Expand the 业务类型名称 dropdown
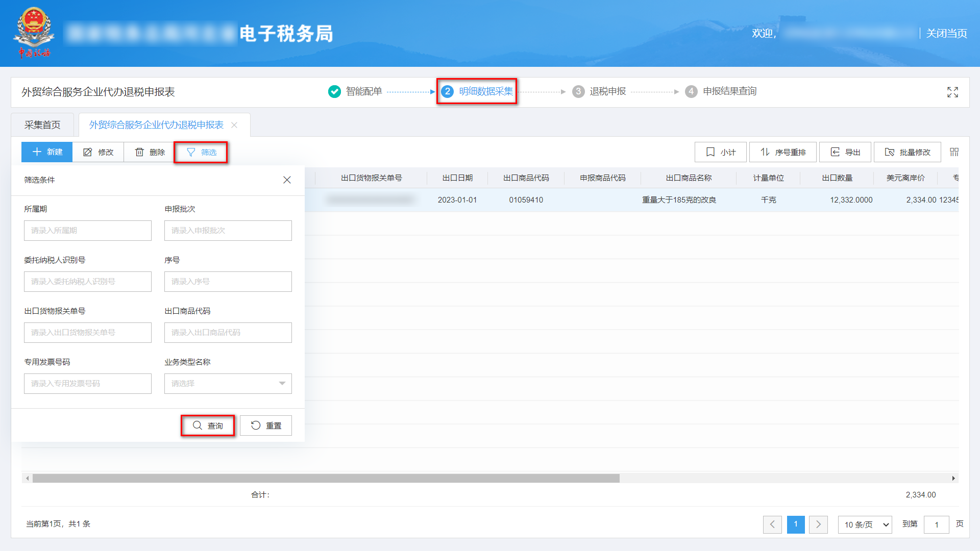The width and height of the screenshot is (980, 551). tap(228, 384)
